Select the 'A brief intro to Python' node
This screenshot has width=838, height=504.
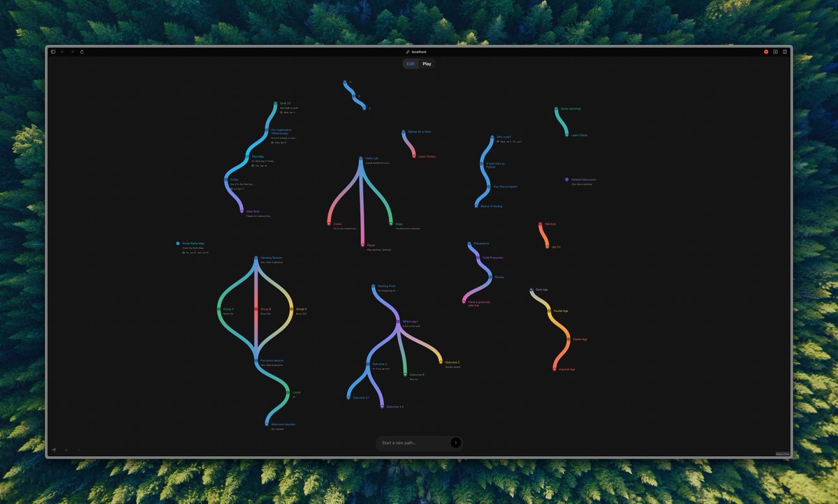482,164
